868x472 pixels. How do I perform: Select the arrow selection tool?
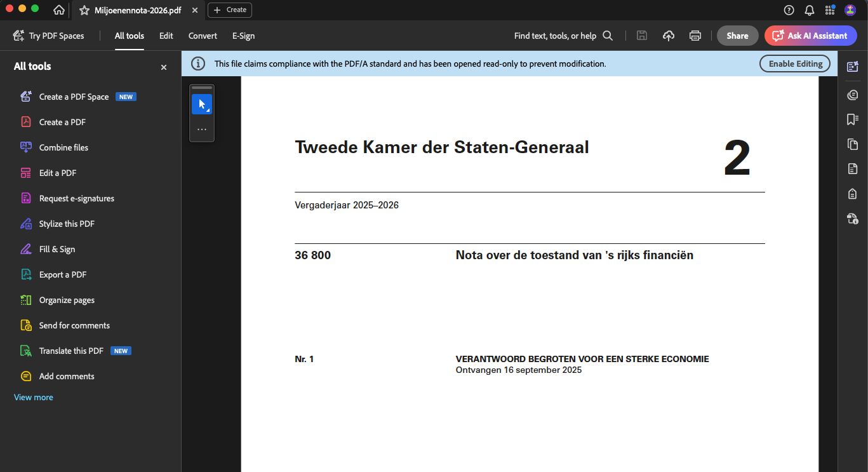pos(202,104)
